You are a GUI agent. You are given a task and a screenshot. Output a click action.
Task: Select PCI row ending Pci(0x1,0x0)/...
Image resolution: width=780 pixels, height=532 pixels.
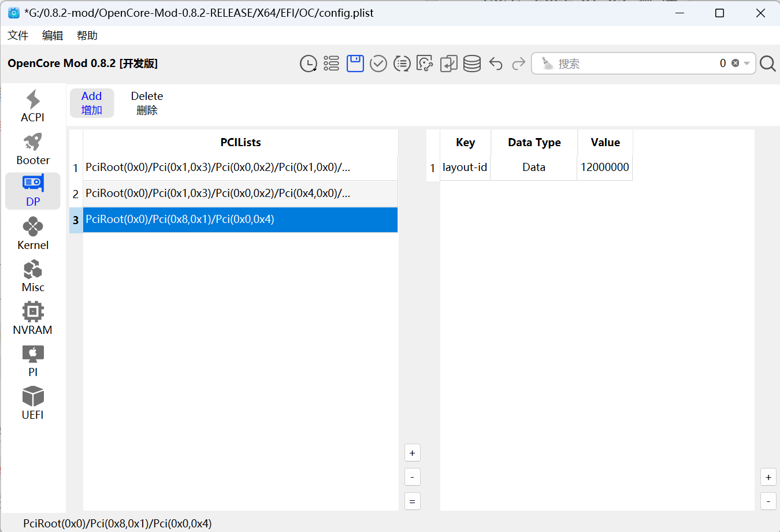pyautogui.click(x=240, y=168)
